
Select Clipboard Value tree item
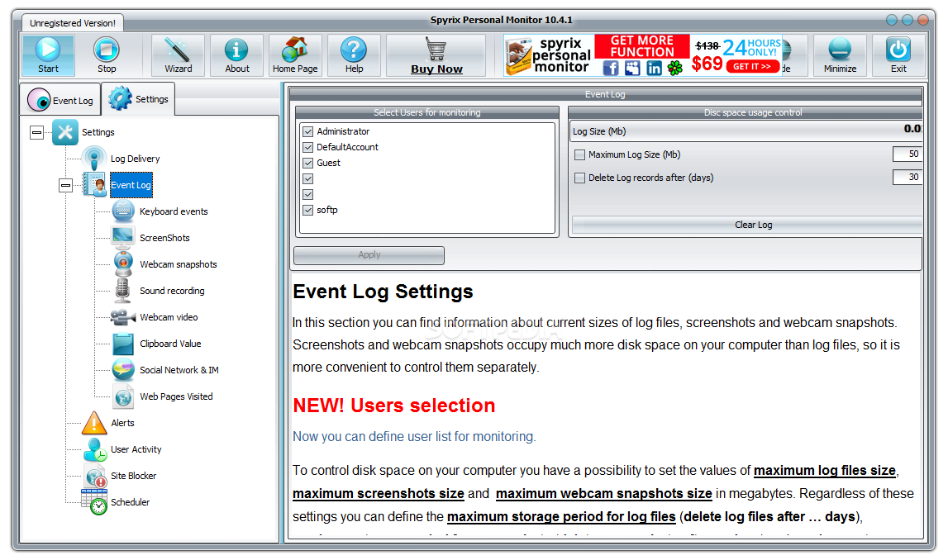(x=170, y=344)
